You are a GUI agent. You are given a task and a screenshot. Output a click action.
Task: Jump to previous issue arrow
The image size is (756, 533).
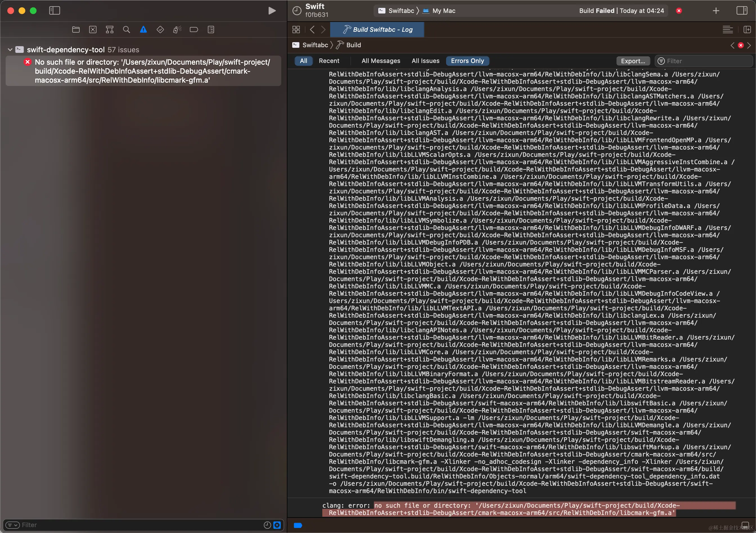coord(732,46)
